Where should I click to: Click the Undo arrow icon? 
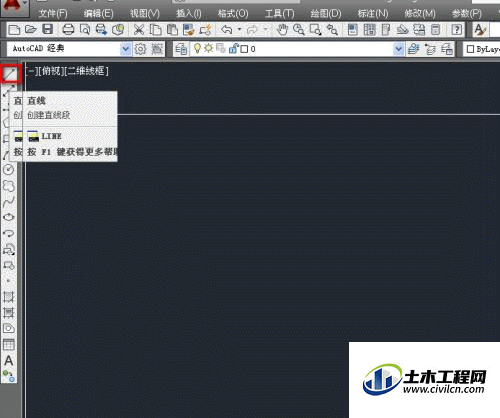click(x=227, y=30)
